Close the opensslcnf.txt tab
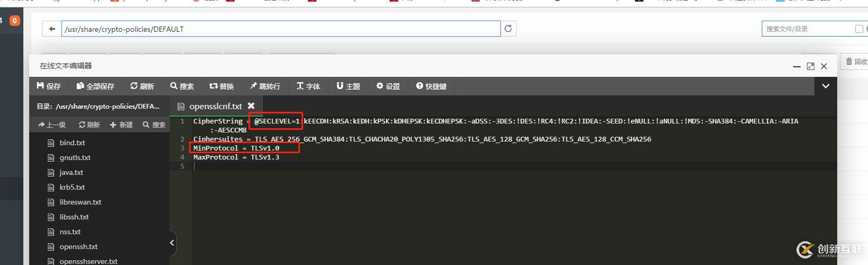868x265 pixels. pos(251,106)
